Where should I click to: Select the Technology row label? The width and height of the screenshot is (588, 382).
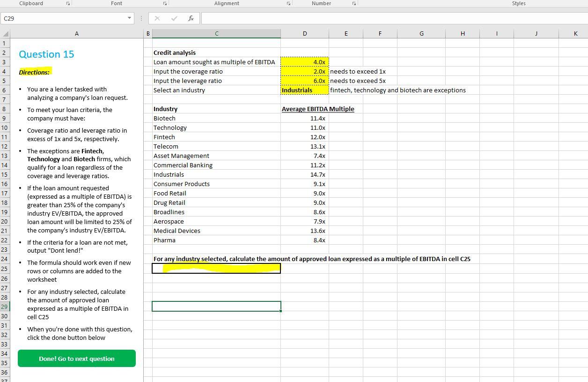[170, 127]
